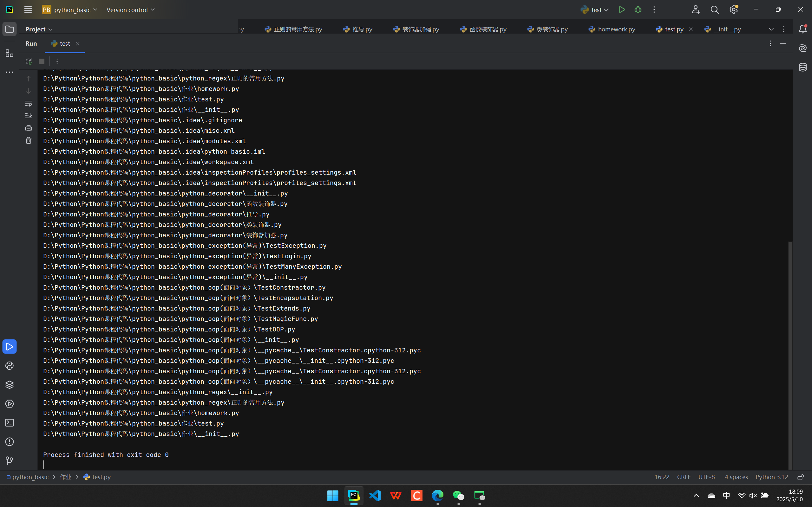Open the Python Packages tool window
This screenshot has height=507, width=812.
pyautogui.click(x=10, y=385)
